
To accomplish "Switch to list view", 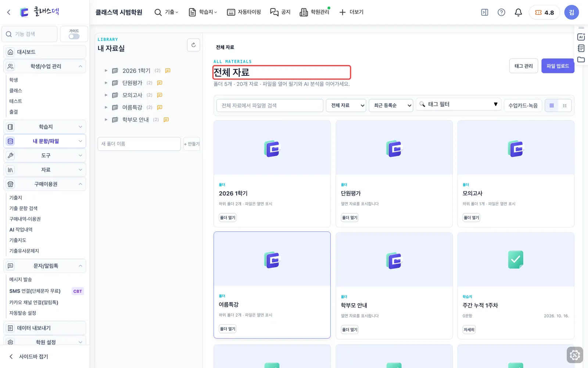I will point(565,106).
